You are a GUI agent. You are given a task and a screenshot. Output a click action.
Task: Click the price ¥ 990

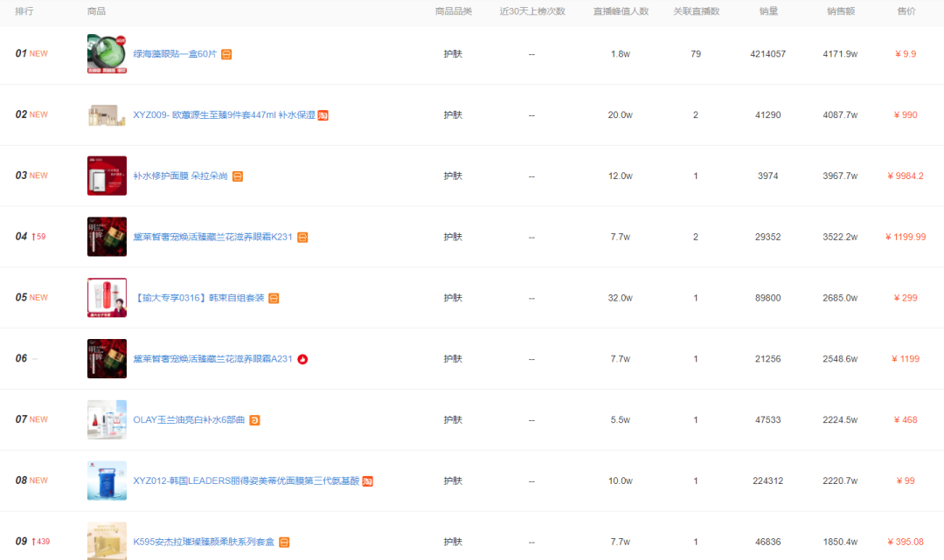pyautogui.click(x=906, y=115)
